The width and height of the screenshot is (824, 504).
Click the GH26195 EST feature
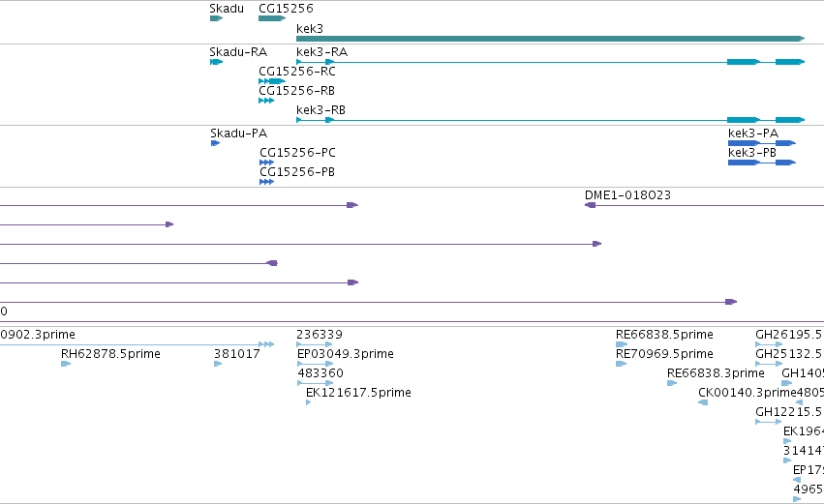coord(769,344)
